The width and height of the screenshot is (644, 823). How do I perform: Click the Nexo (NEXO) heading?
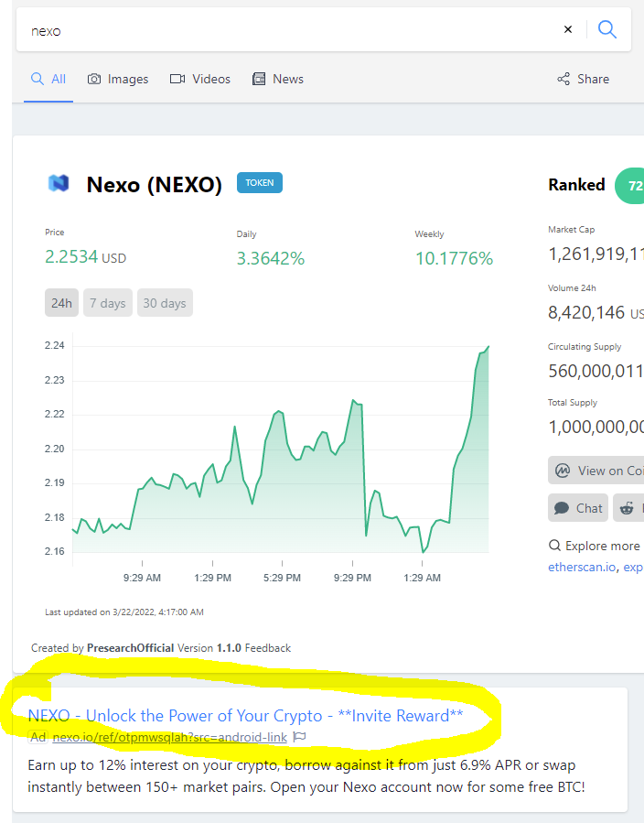tap(155, 185)
